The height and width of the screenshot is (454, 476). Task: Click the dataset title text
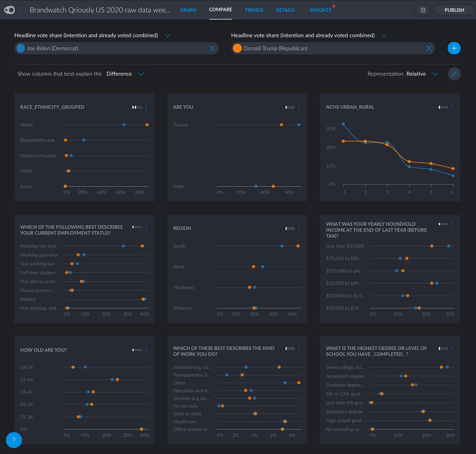point(100,10)
